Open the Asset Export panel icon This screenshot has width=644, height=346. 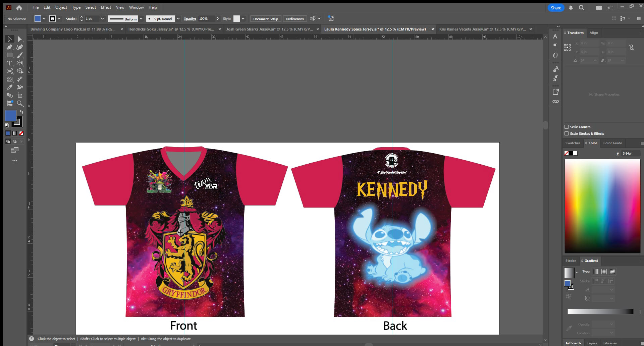555,92
